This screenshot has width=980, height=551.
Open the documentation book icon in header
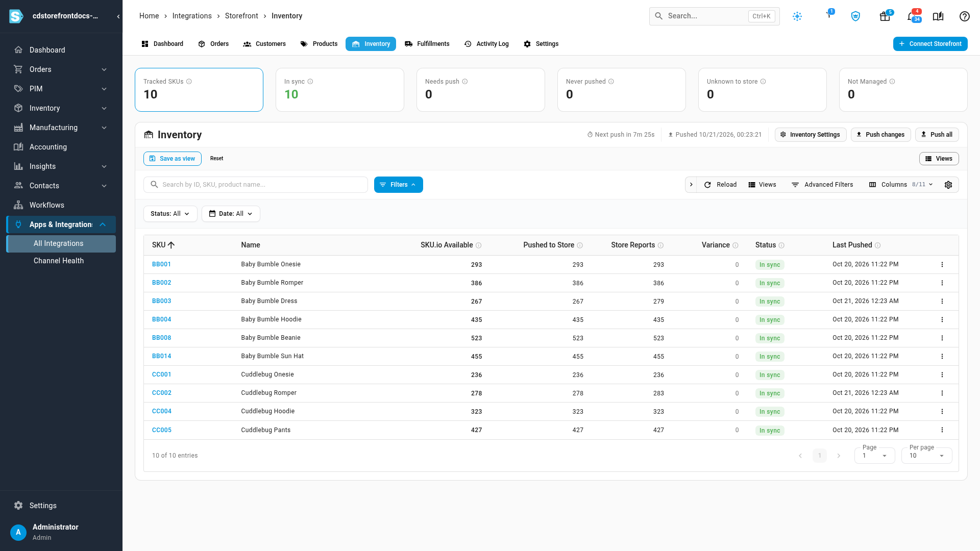(x=938, y=16)
